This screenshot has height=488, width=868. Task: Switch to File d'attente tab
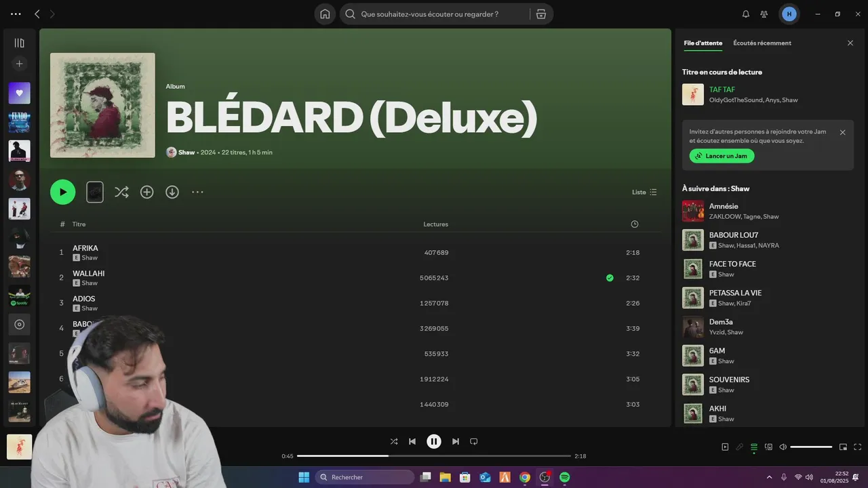pos(703,43)
